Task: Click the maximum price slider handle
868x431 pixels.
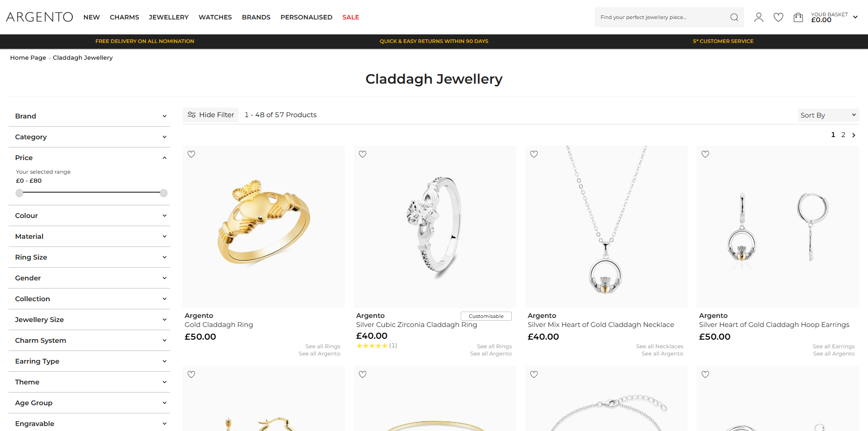Action: point(164,193)
